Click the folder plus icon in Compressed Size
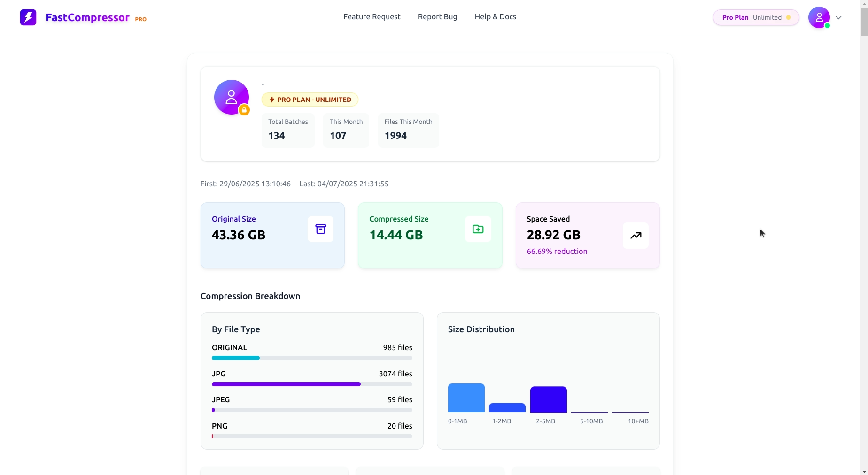Screen dimensions: 868x475 click(478, 229)
